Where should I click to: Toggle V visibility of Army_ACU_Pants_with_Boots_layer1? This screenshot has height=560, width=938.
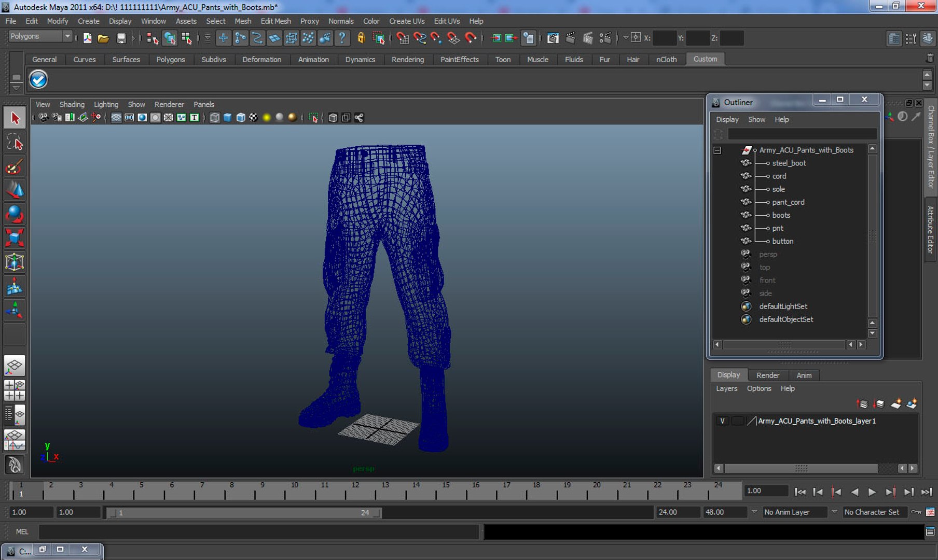[x=722, y=421]
